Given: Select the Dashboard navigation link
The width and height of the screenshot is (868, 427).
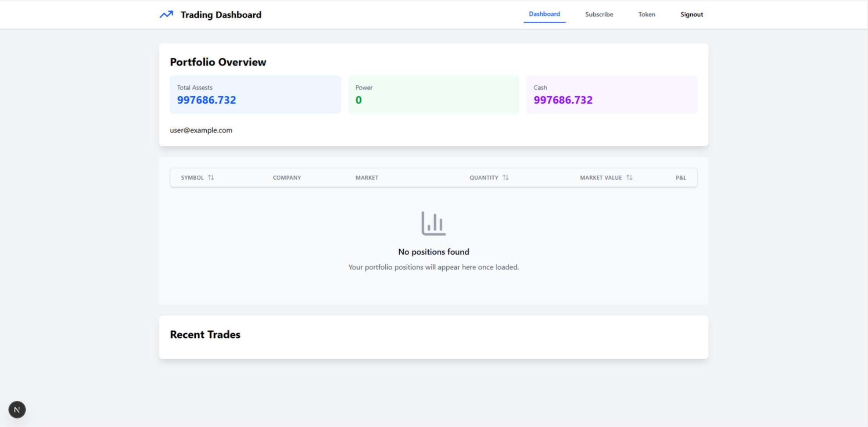Looking at the screenshot, I should (x=544, y=14).
